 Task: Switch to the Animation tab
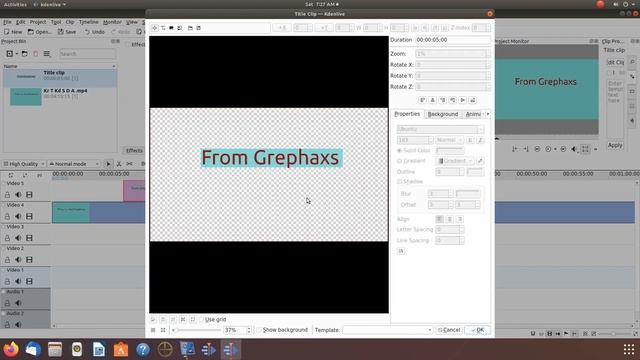pos(473,114)
